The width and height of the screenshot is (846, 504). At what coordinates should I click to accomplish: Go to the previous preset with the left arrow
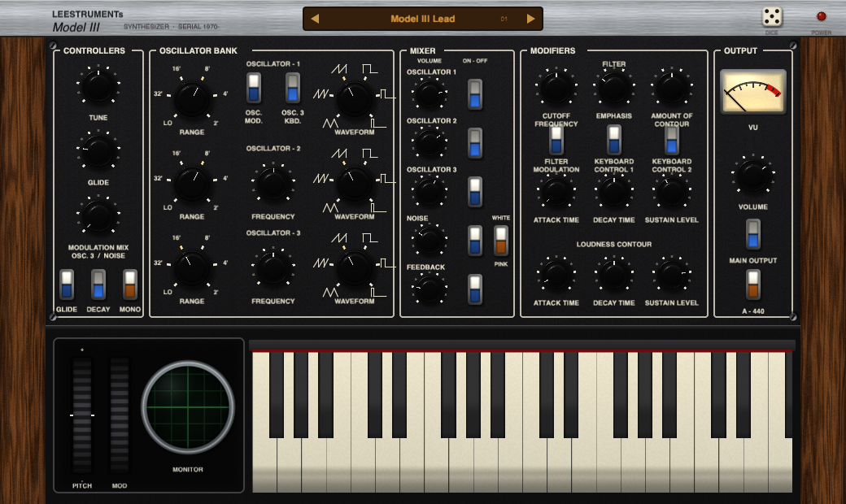pos(315,19)
